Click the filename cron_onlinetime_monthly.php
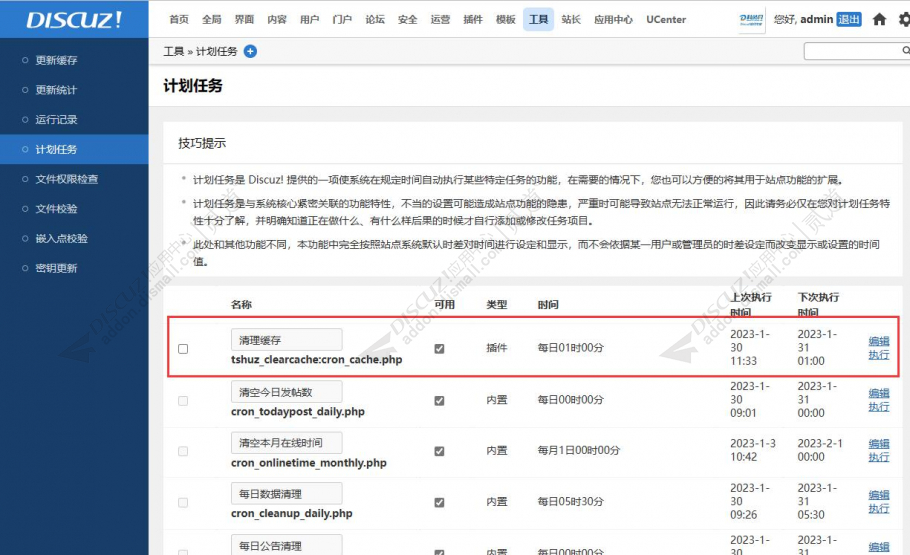The width and height of the screenshot is (910, 555). tap(309, 463)
